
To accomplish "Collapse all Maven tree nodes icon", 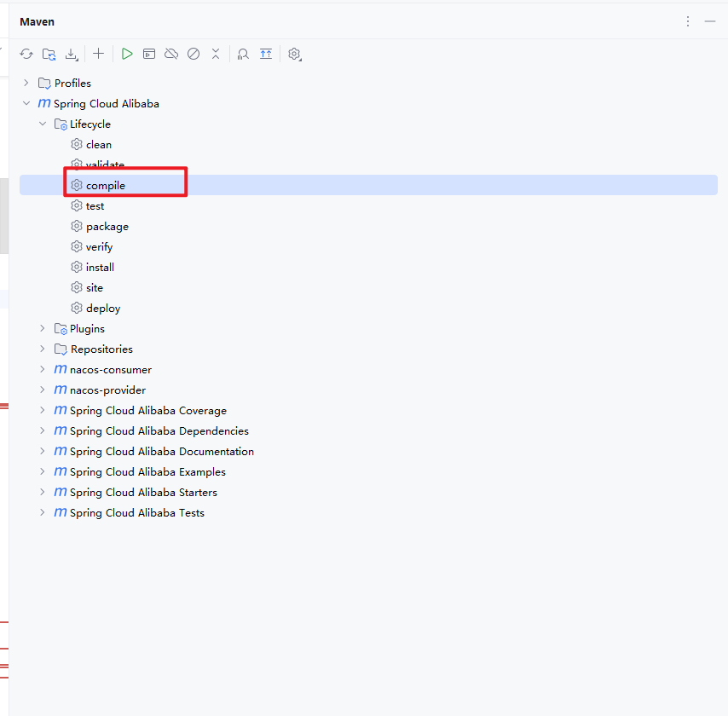I will [x=216, y=54].
